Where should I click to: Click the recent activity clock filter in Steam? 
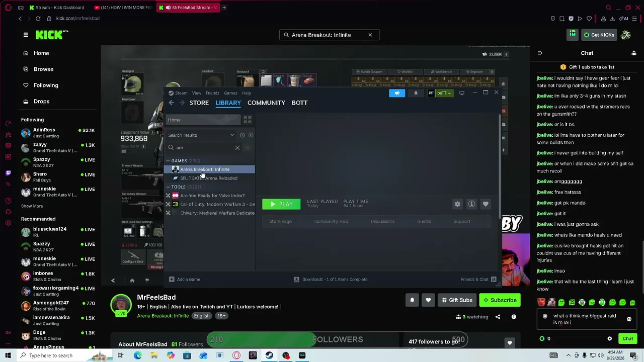click(242, 135)
